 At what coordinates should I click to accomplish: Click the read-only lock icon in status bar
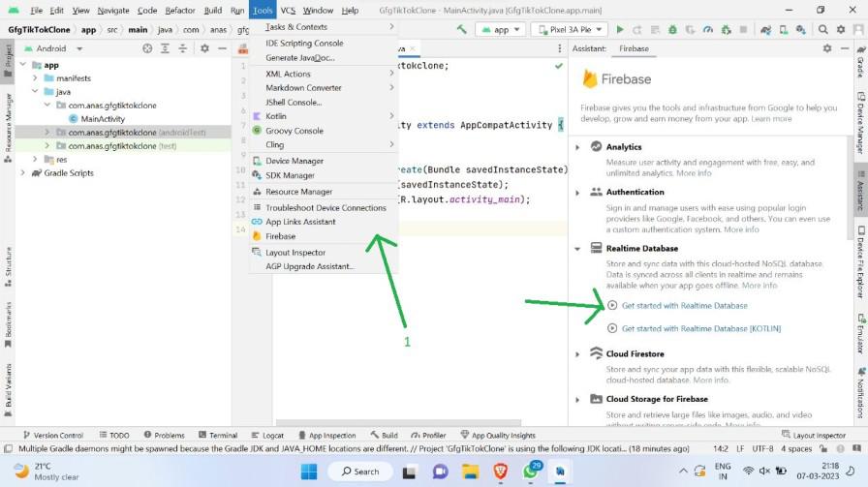point(823,449)
